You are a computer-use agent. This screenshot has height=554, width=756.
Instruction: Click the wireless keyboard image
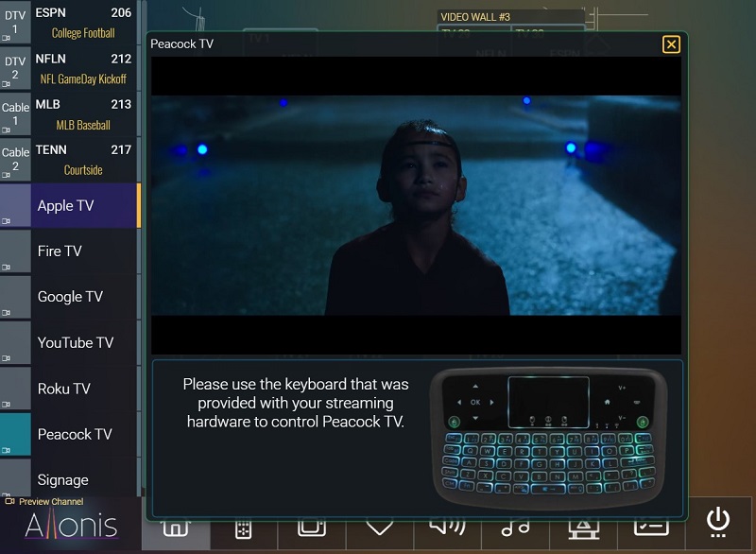point(549,437)
